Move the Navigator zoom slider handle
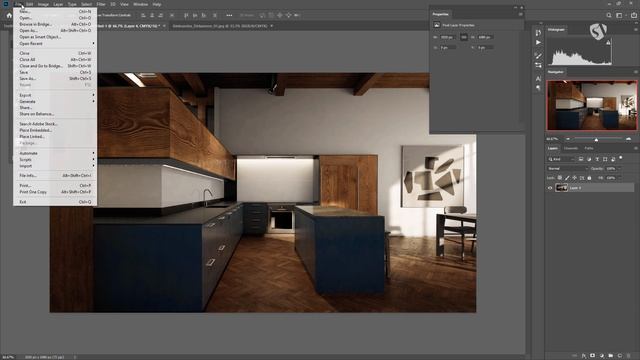The height and width of the screenshot is (360, 640). (596, 140)
